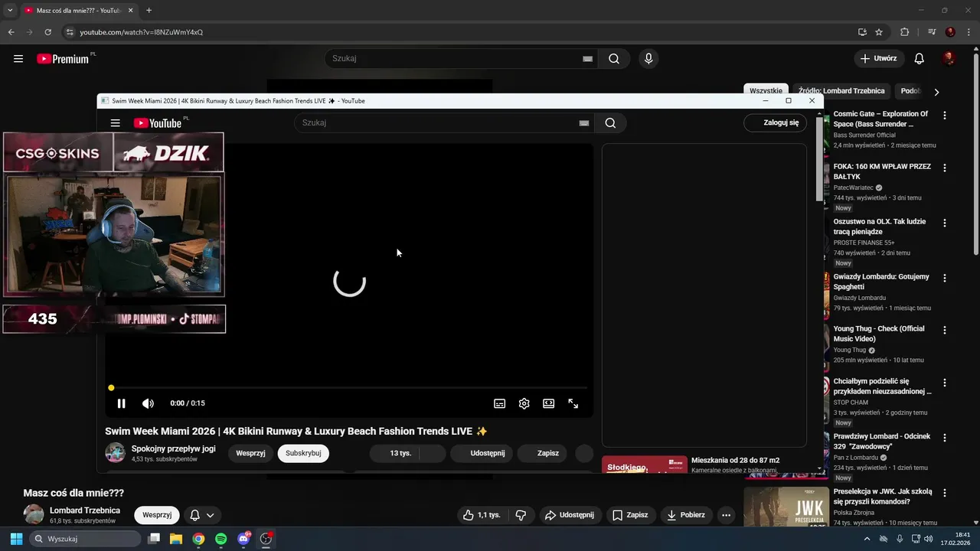Open the keyboard icon in popup search box
This screenshot has width=980, height=551.
584,123
